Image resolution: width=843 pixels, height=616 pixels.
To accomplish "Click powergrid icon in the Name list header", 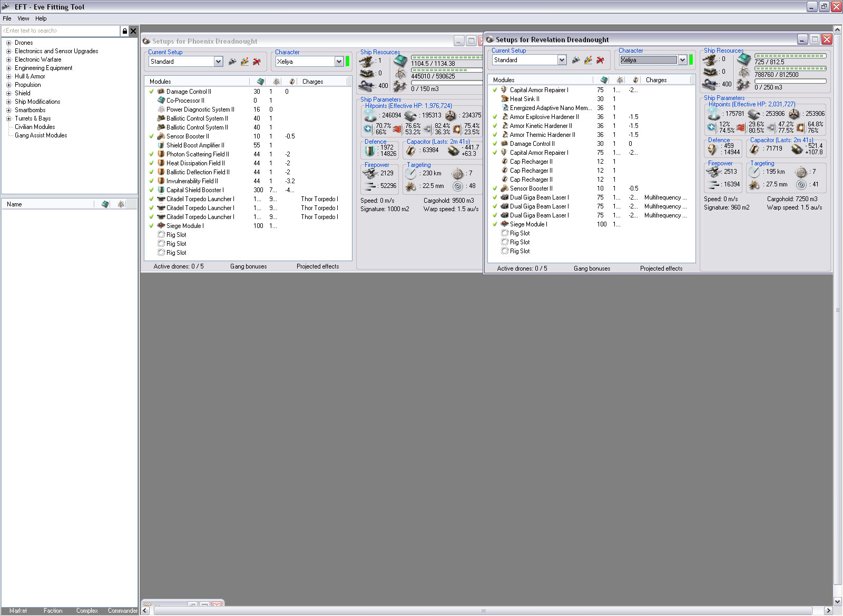I will pos(121,204).
